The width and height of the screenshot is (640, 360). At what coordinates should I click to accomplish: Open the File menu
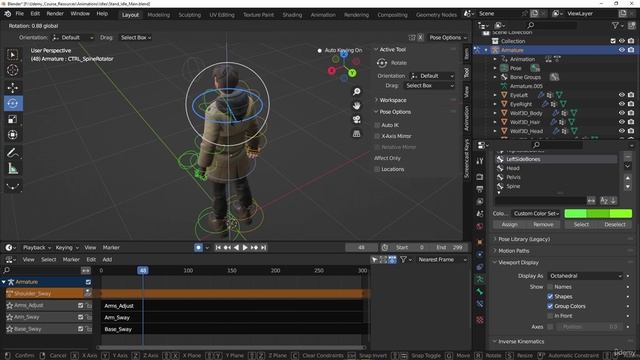[20, 13]
